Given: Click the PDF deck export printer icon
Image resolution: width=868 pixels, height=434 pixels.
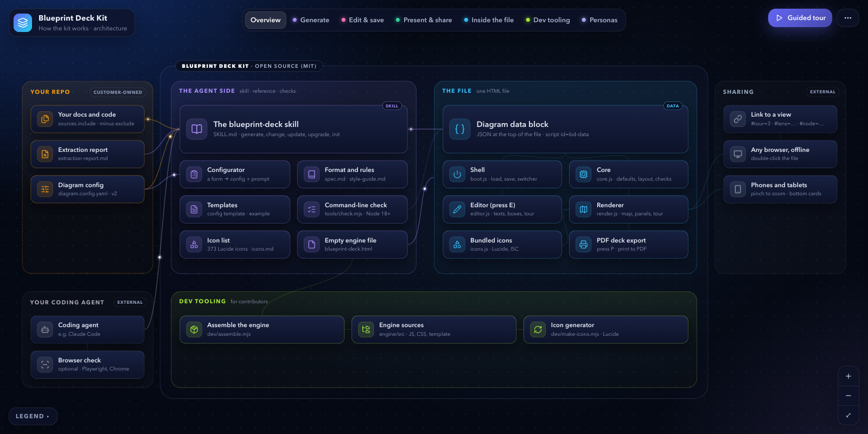Looking at the screenshot, I should pos(584,245).
